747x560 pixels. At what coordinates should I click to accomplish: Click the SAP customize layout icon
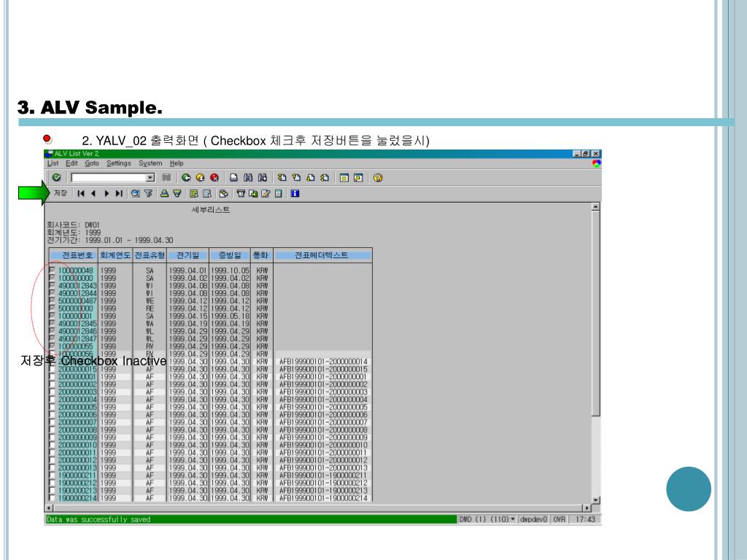(x=597, y=163)
